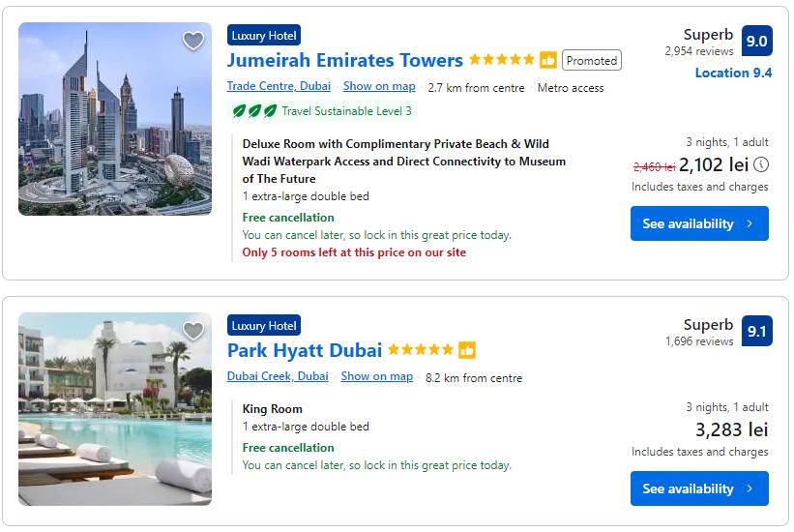794x532 pixels.
Task: Open the Park Hyatt Dubai title link
Action: point(305,350)
